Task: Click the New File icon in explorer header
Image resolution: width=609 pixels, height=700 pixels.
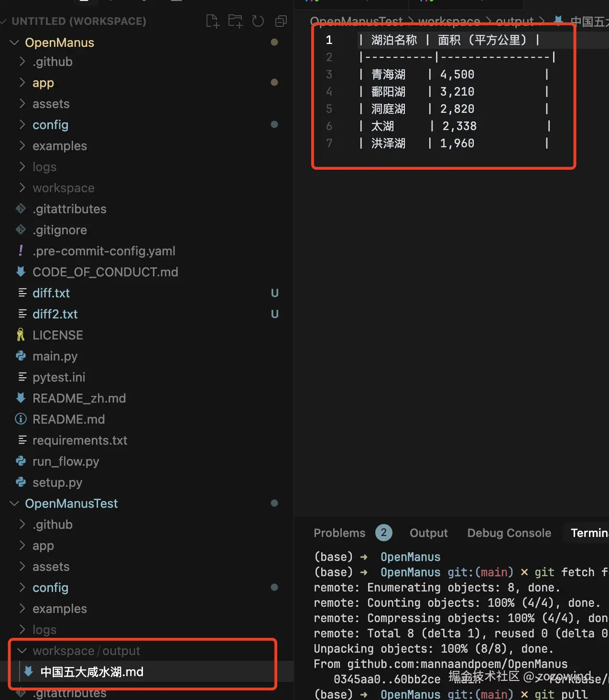Action: point(212,21)
